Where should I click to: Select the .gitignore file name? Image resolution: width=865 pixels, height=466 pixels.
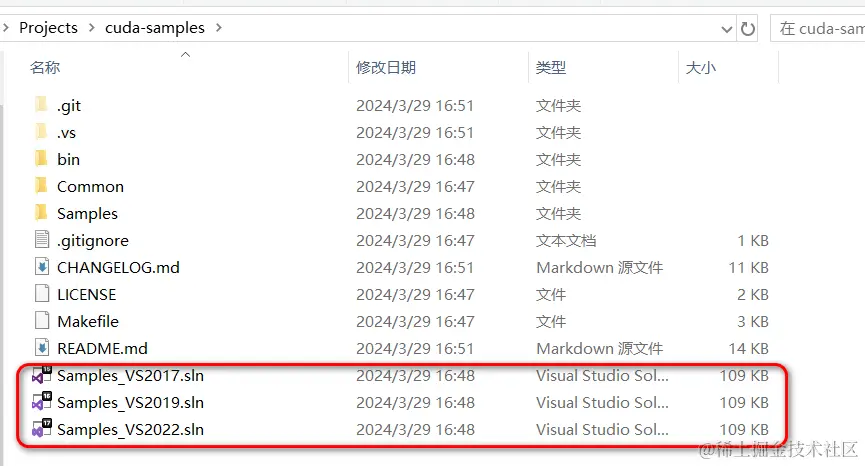93,240
